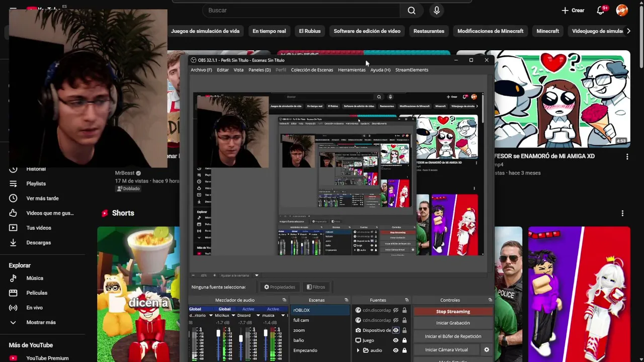
Task: Adjust the Discord volume fader
Action: coord(241,339)
